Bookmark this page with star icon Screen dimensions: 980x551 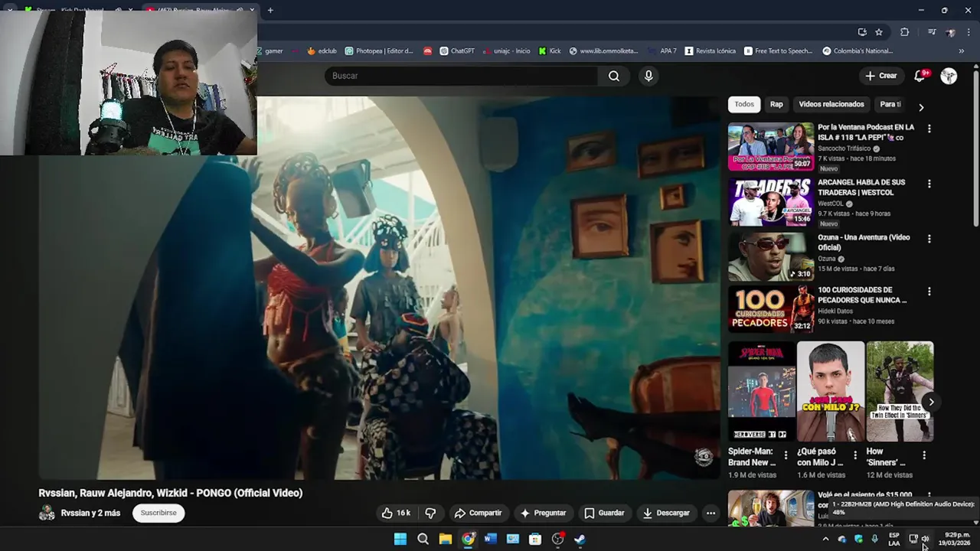click(879, 32)
